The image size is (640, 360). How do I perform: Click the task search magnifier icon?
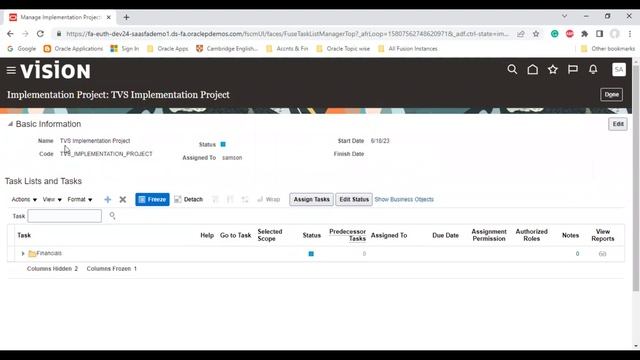[x=112, y=216]
